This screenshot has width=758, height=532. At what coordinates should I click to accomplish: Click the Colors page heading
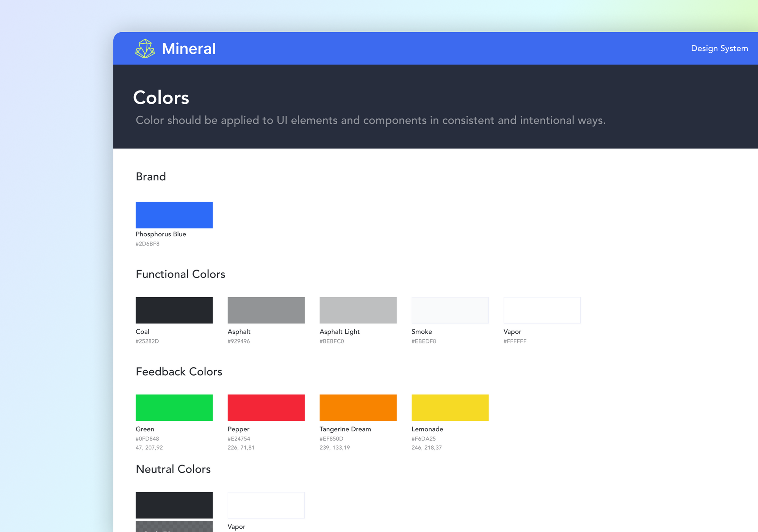coord(161,98)
